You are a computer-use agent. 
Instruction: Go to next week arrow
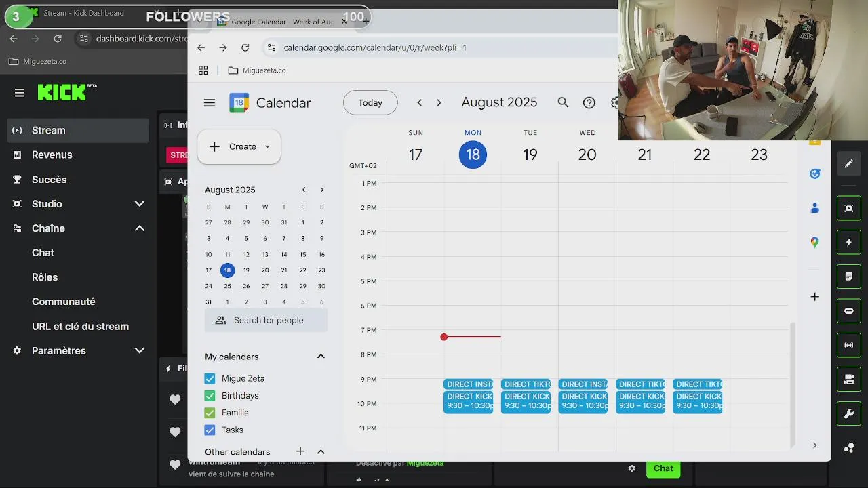pos(439,103)
